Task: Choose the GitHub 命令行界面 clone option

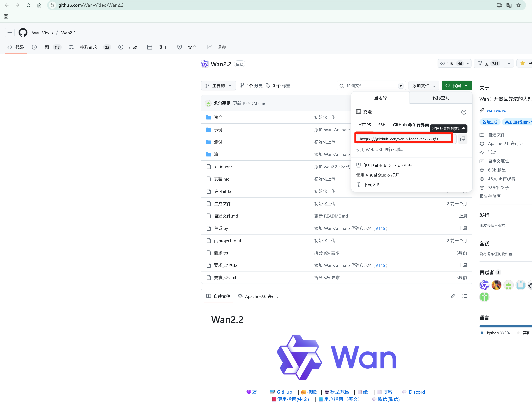Action: 411,125
